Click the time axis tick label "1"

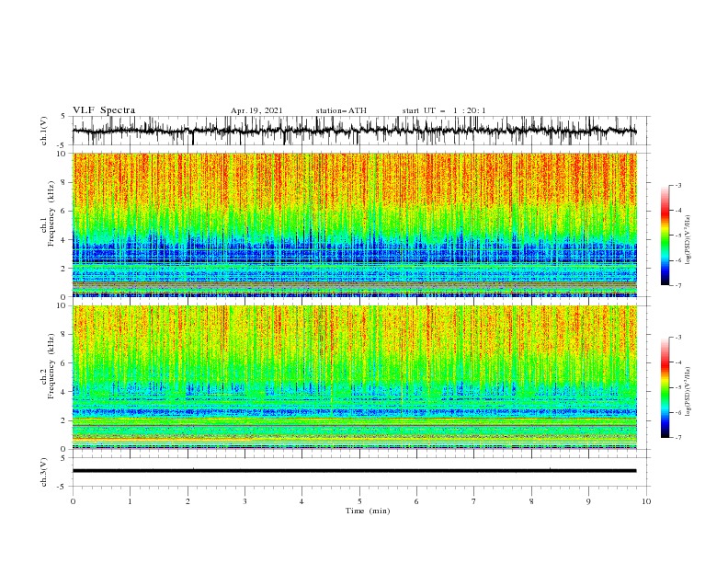coord(130,501)
